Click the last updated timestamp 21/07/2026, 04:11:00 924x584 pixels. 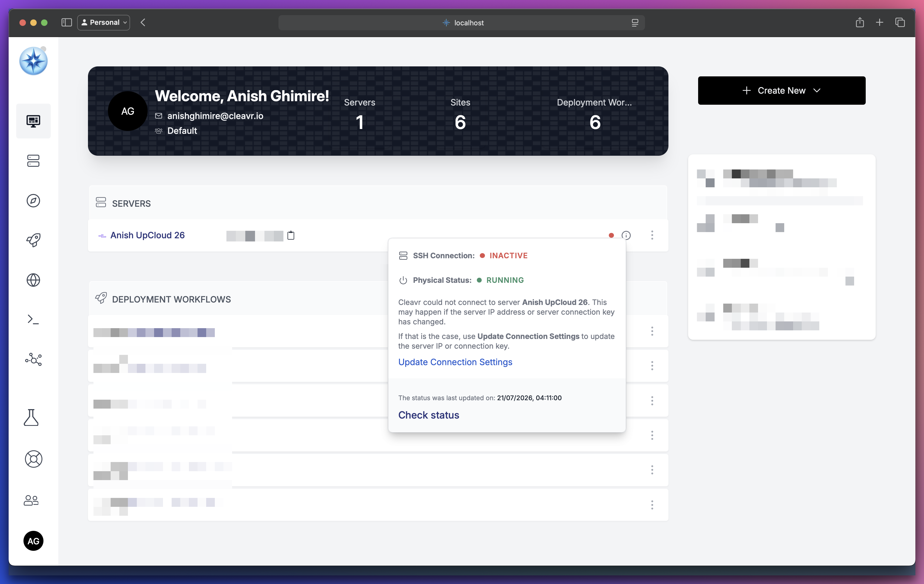(x=529, y=398)
